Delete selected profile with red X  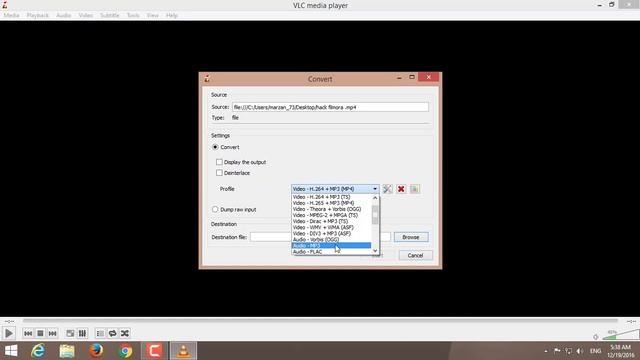tap(401, 189)
